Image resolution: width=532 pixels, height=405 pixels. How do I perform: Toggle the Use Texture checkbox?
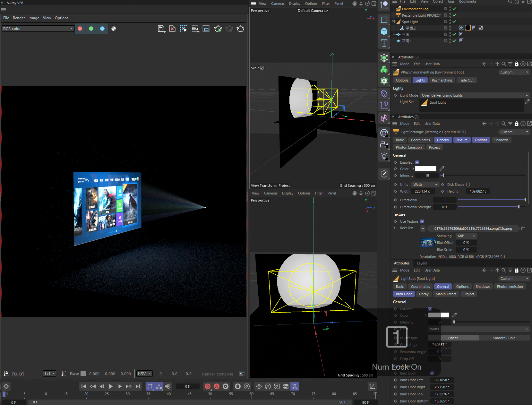click(422, 221)
